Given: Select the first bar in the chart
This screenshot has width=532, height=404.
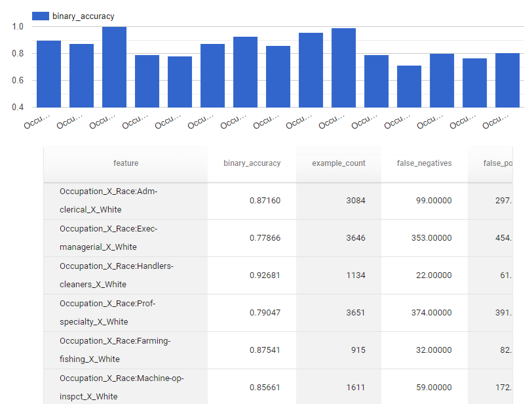Looking at the screenshot, I should [49, 74].
